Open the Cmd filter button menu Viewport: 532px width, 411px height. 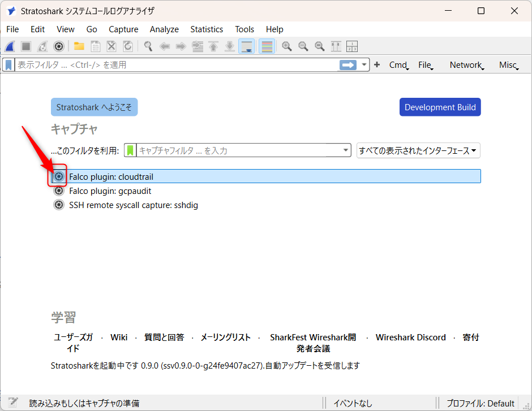398,64
